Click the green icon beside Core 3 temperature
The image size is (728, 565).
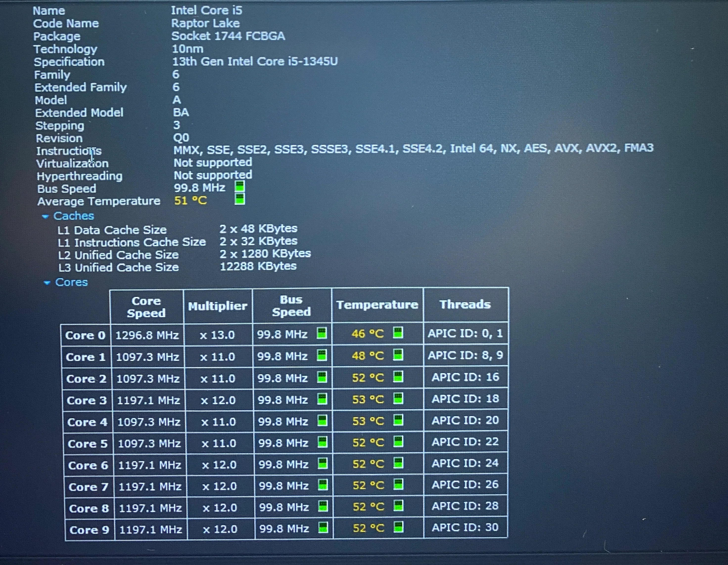tap(398, 398)
